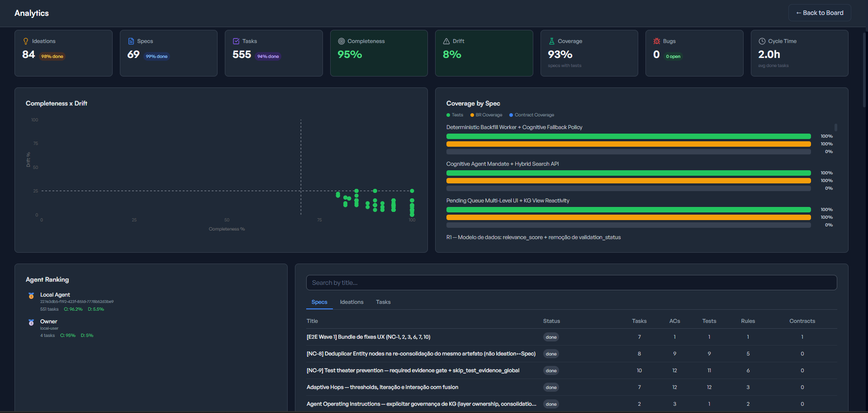Switch to the Ideations tab
Viewport: 868px width, 413px height.
(351, 302)
